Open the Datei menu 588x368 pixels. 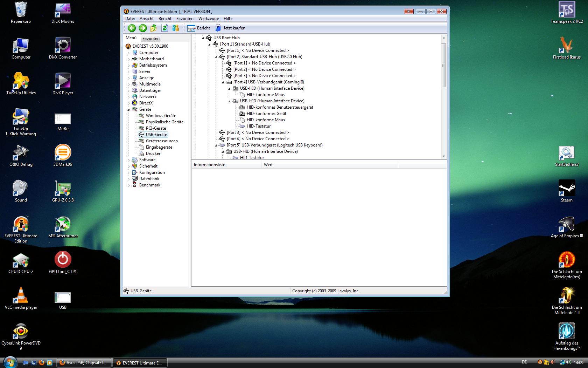[x=130, y=19]
